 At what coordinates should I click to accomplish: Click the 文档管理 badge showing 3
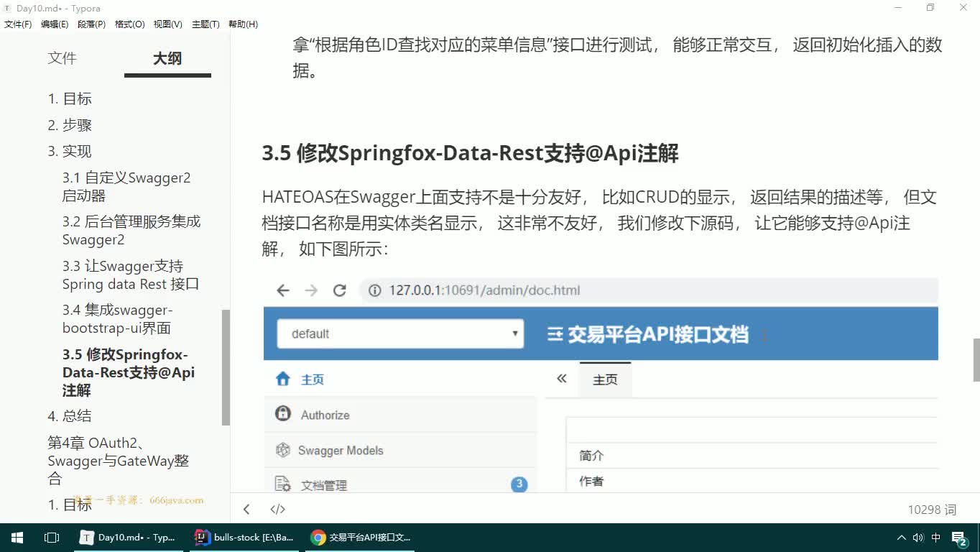click(519, 484)
